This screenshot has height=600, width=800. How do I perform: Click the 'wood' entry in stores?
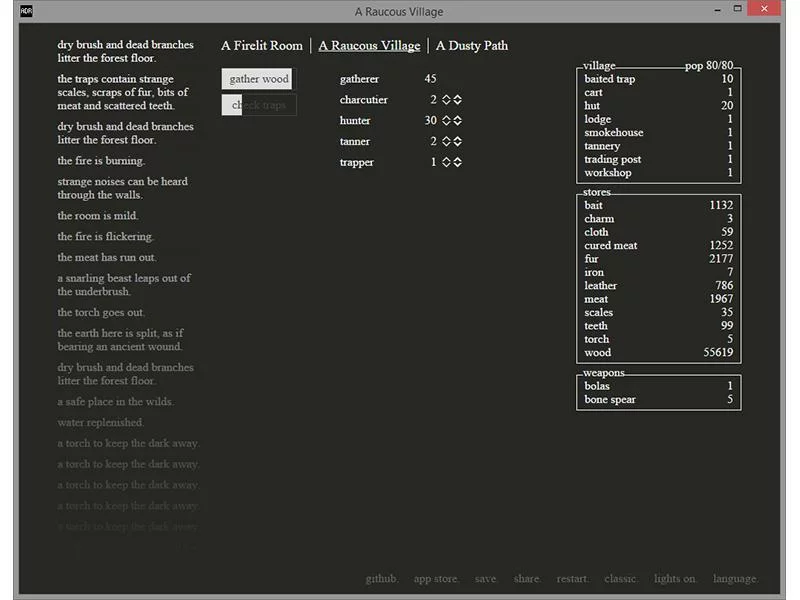659,353
